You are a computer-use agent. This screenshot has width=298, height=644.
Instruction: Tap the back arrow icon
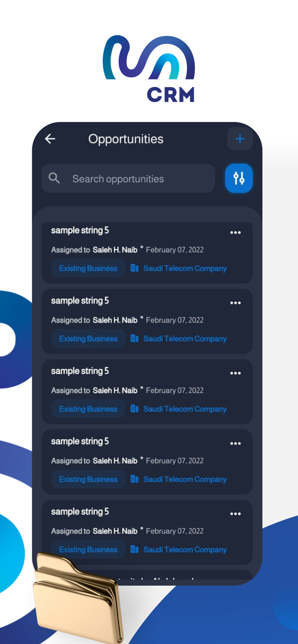tap(50, 139)
